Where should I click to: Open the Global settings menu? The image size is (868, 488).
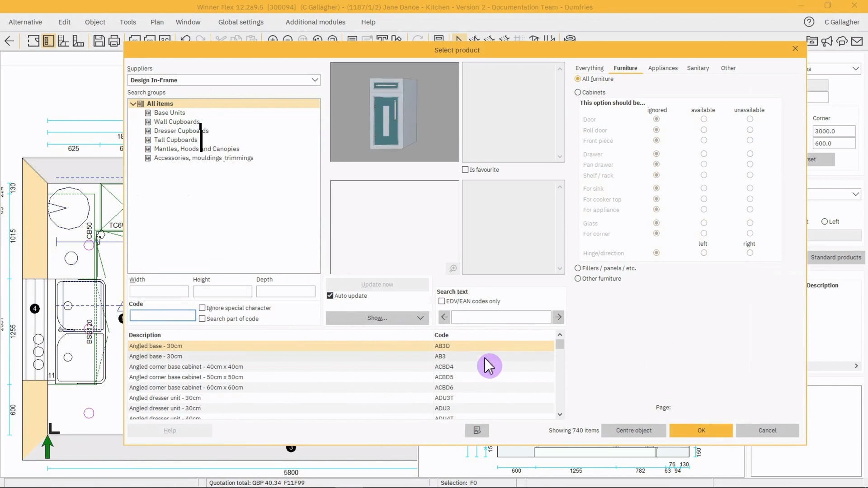(241, 22)
